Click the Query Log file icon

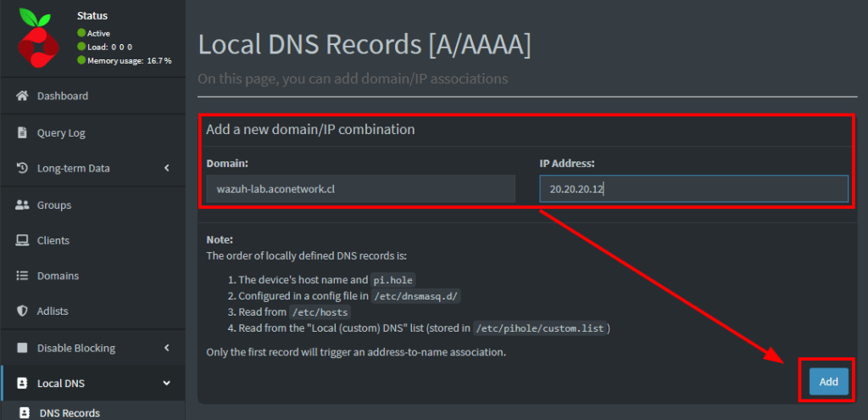pos(23,132)
